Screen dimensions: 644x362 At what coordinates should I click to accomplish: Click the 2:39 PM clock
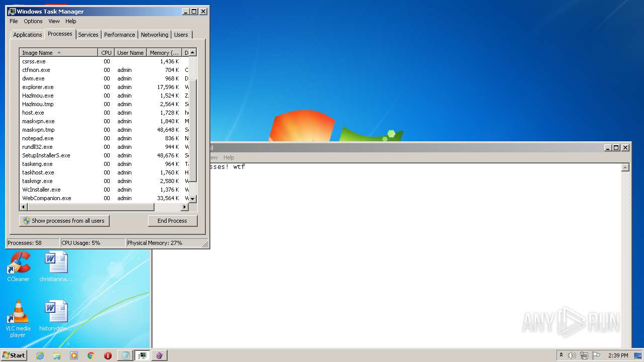click(x=618, y=355)
